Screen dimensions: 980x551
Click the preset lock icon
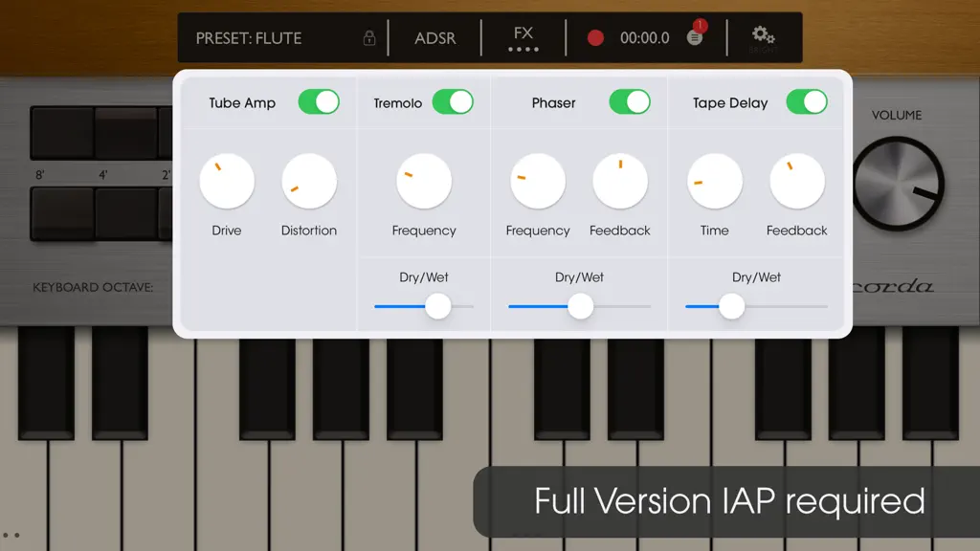click(x=369, y=38)
